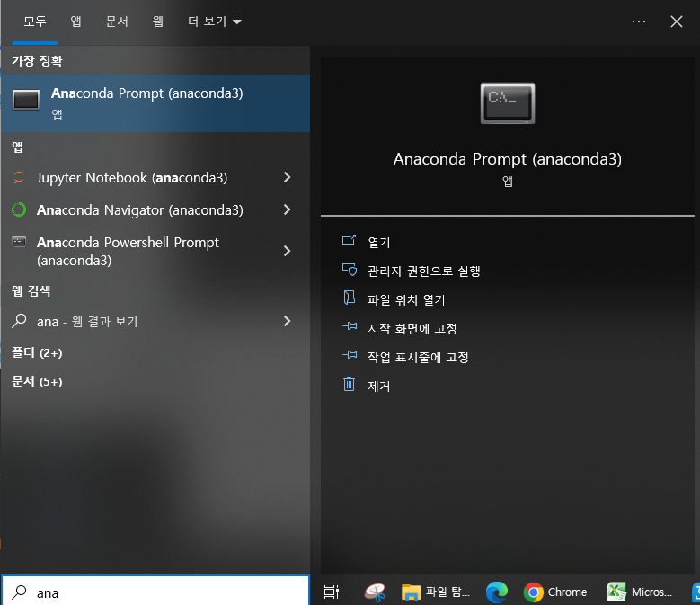
Task: Expand the 문서 (5+) results group
Action: click(37, 381)
